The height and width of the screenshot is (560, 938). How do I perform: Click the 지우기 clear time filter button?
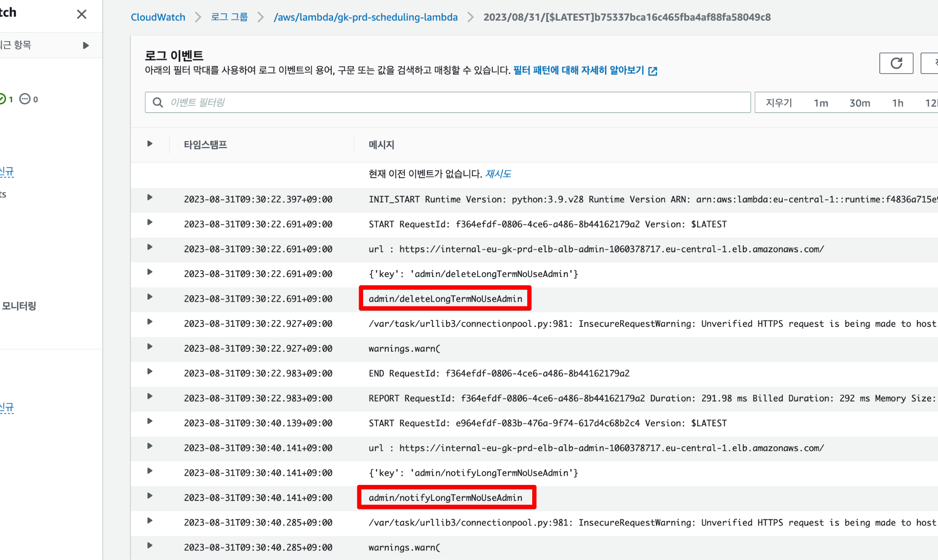click(779, 103)
